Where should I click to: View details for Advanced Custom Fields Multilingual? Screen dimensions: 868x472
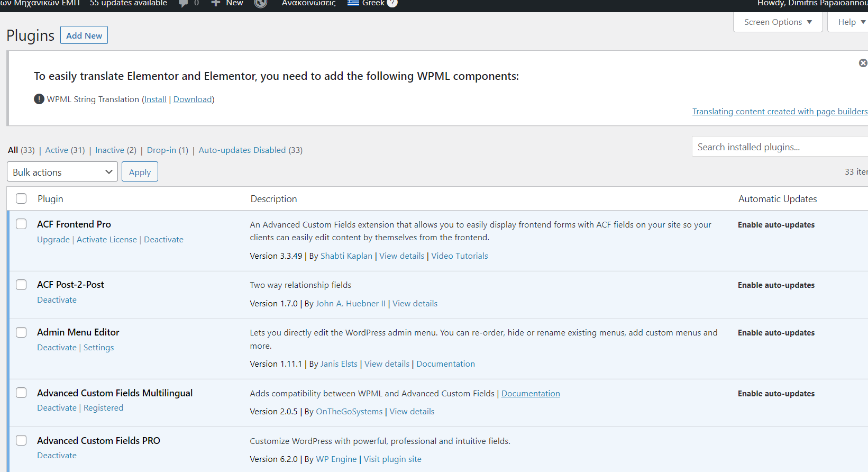tap(412, 412)
